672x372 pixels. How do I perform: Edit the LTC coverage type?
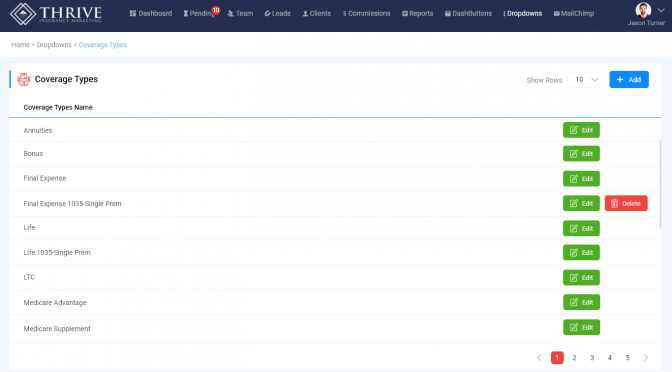point(581,278)
